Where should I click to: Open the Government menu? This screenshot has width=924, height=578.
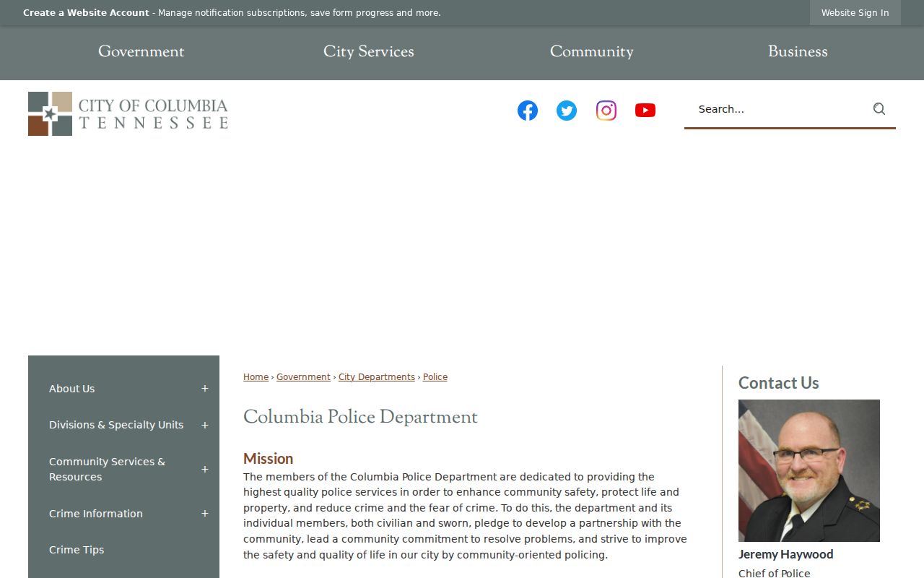click(x=141, y=52)
